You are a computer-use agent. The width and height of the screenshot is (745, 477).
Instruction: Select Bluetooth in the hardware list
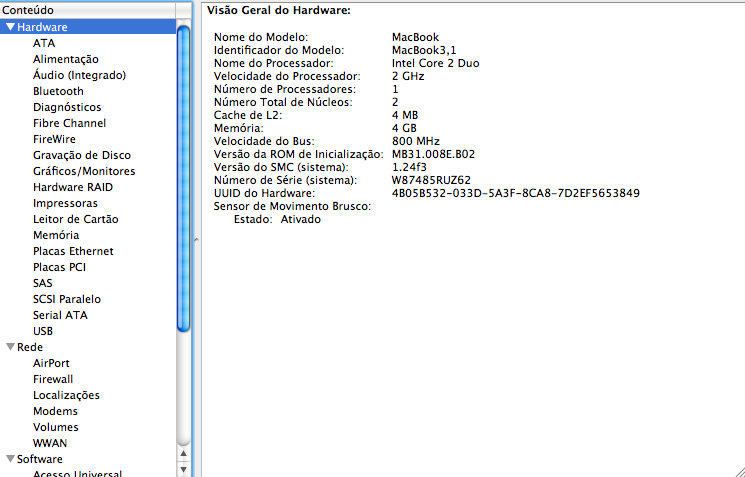(x=58, y=91)
